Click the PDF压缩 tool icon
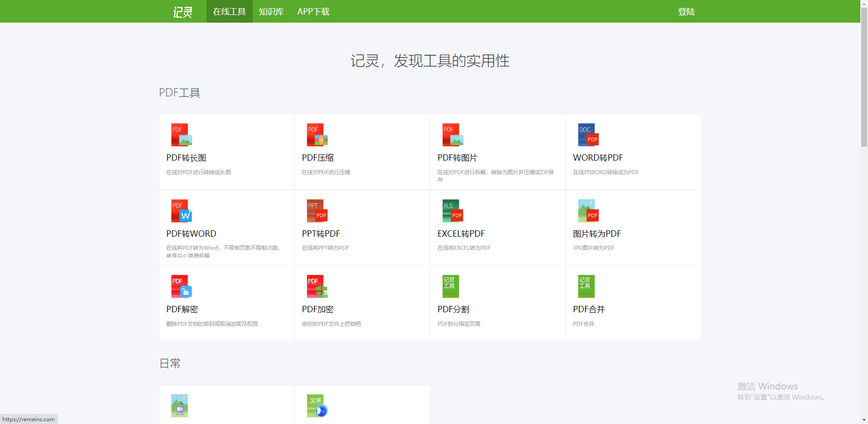 317,135
